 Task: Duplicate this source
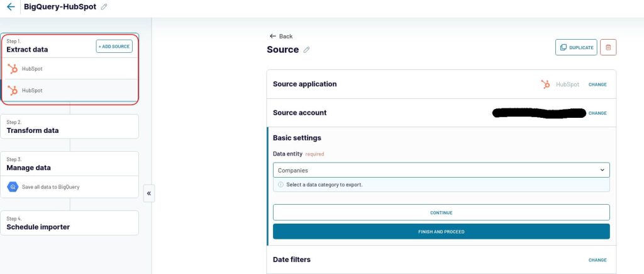576,47
